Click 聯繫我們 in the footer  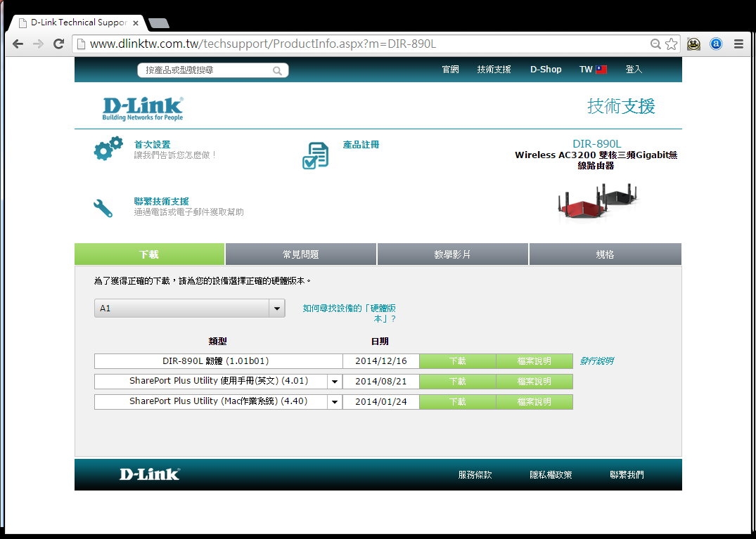pyautogui.click(x=627, y=474)
